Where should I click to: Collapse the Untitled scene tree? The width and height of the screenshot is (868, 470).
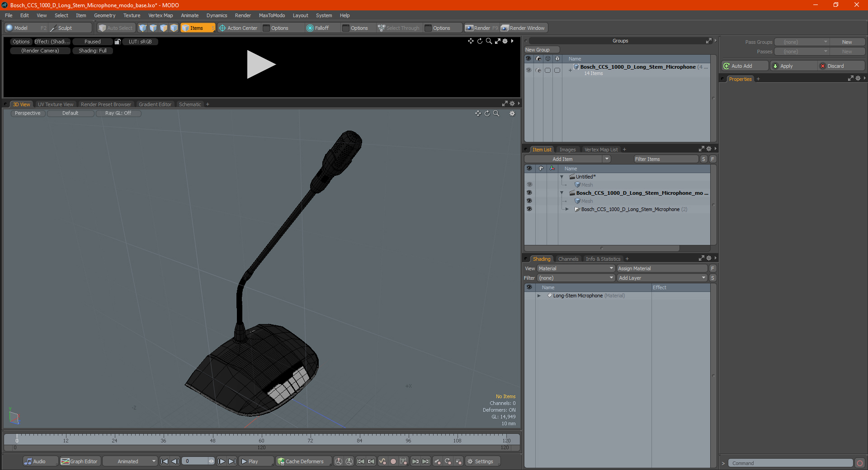click(x=562, y=177)
